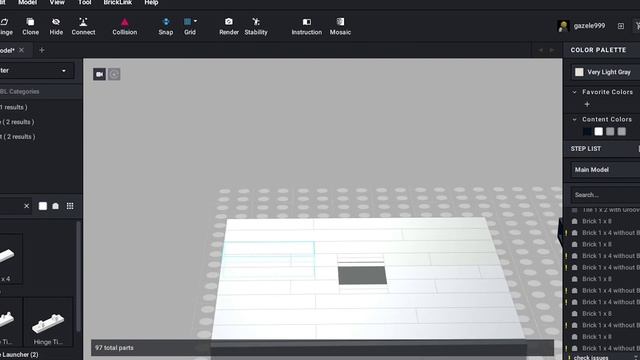Click the Grid toolbar icon
The width and height of the screenshot is (640, 360).
pyautogui.click(x=188, y=22)
